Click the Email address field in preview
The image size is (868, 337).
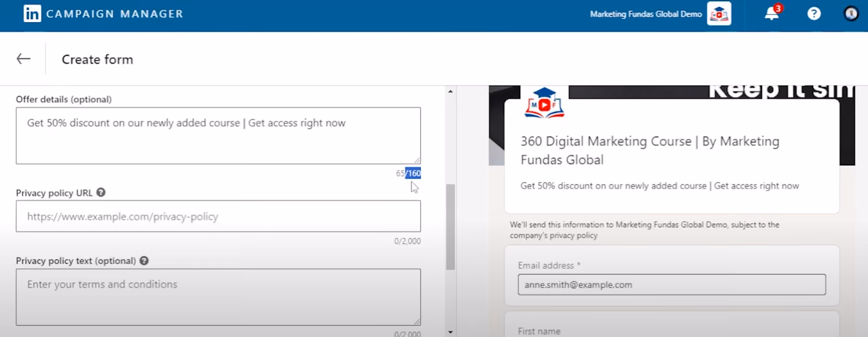672,284
